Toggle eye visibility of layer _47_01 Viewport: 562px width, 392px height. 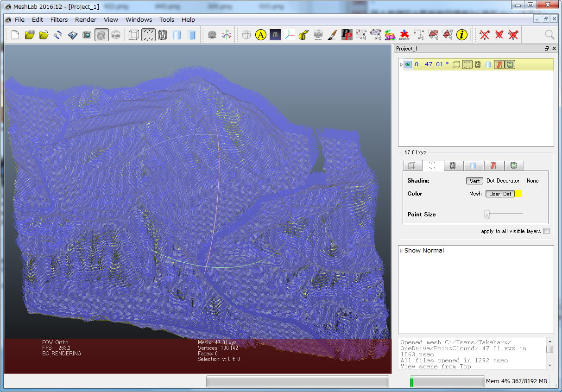click(x=408, y=65)
